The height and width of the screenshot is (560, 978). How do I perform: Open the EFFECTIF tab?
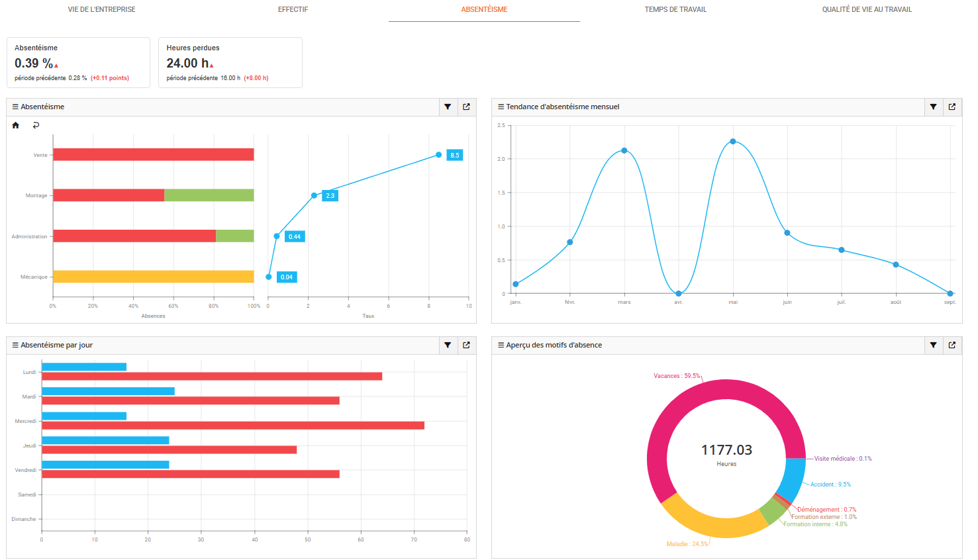293,9
